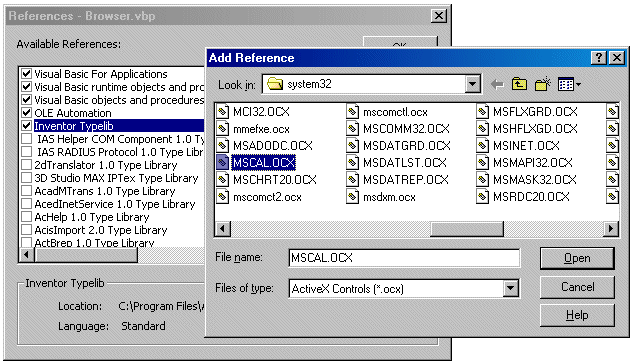This screenshot has width=634, height=364.
Task: Click the msdxm.ocx file icon
Action: (x=353, y=197)
